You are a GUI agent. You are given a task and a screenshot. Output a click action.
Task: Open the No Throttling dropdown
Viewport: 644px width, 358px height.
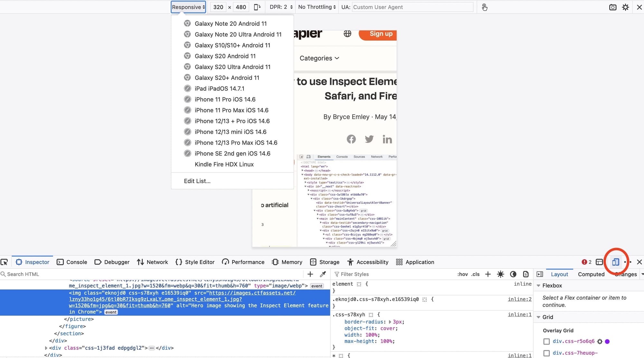[x=316, y=7]
